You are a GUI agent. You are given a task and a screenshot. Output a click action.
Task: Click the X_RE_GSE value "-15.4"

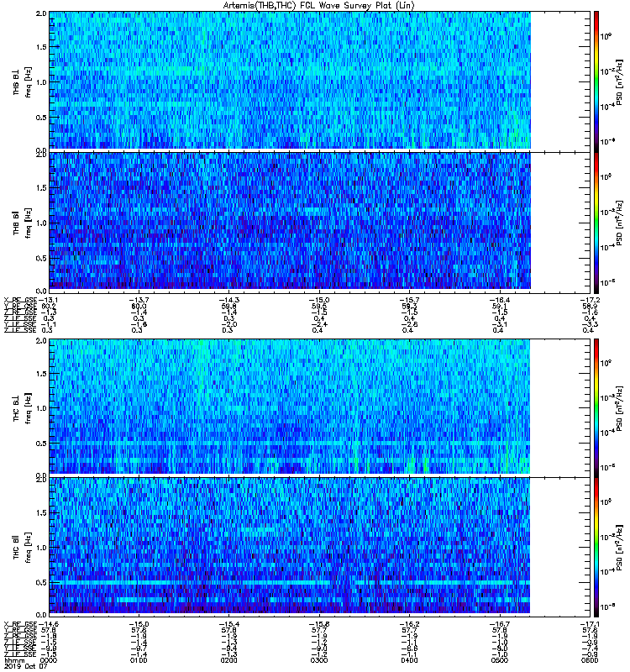[228, 624]
